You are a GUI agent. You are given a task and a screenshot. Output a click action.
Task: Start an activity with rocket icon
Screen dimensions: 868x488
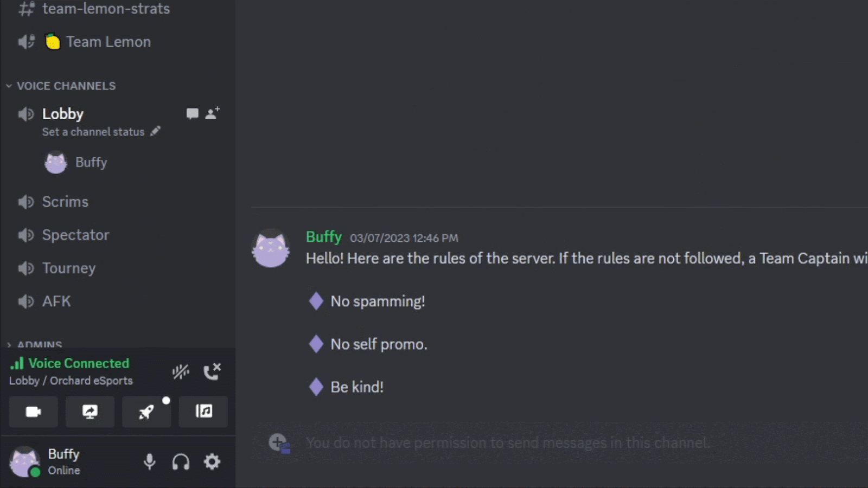click(x=146, y=412)
